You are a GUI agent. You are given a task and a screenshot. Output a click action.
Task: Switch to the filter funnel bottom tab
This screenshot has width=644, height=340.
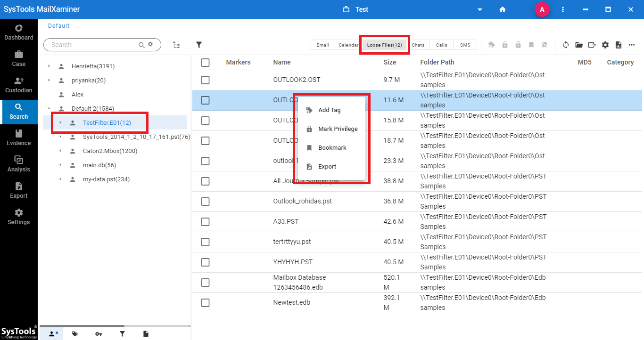(x=122, y=334)
